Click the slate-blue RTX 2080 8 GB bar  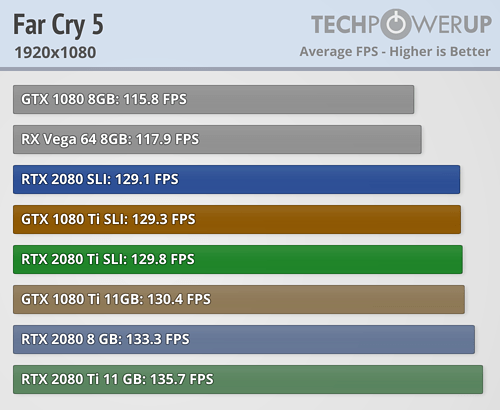244,339
